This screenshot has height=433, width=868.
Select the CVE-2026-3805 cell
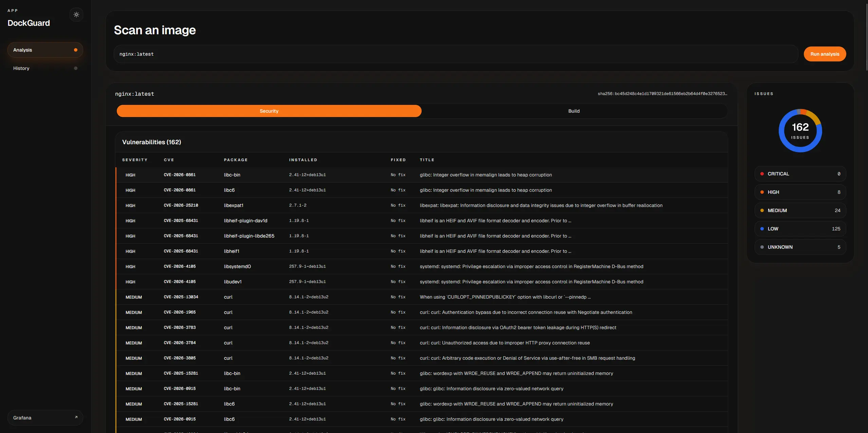(180, 358)
